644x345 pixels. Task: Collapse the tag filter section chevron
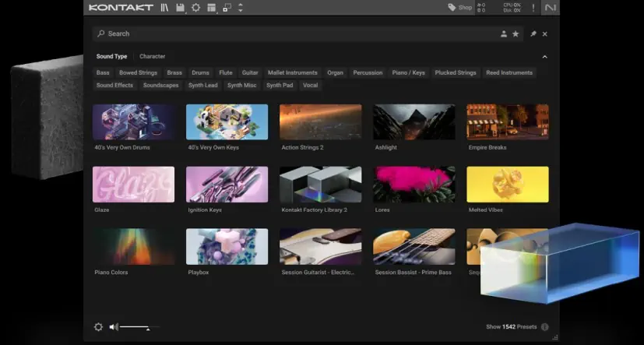[544, 57]
